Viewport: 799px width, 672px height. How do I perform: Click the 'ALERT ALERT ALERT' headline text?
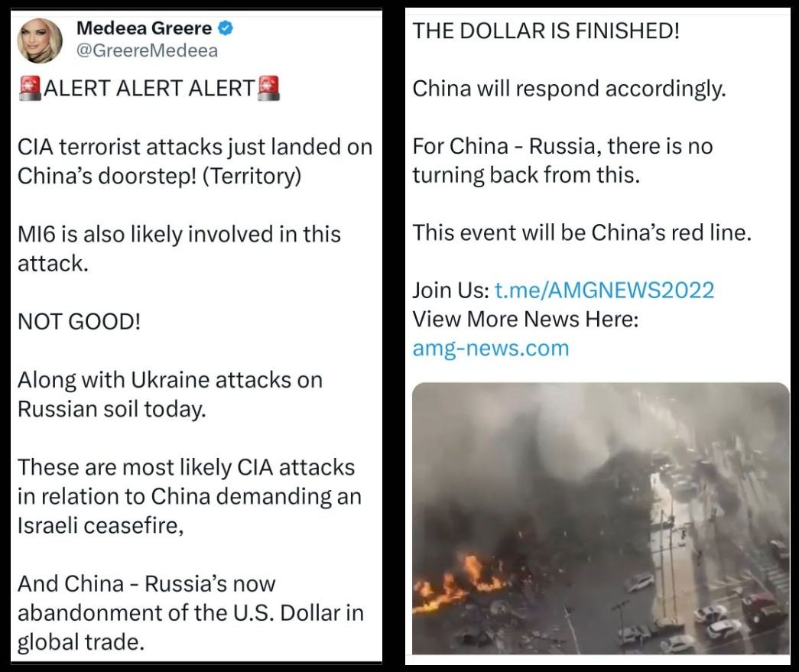tap(149, 88)
